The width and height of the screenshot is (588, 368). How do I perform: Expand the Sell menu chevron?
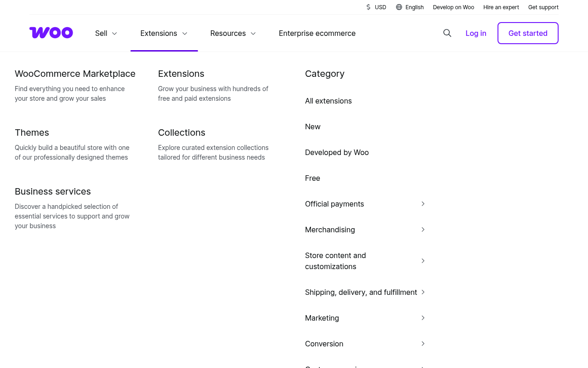point(114,34)
